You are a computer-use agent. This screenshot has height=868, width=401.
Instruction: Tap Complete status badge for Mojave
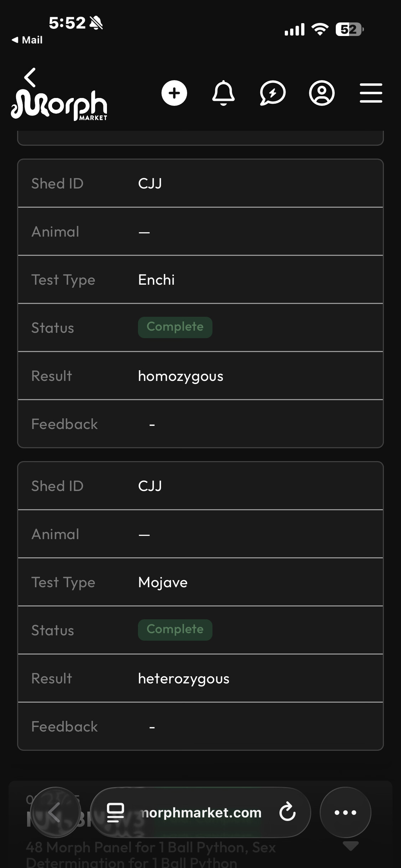175,630
